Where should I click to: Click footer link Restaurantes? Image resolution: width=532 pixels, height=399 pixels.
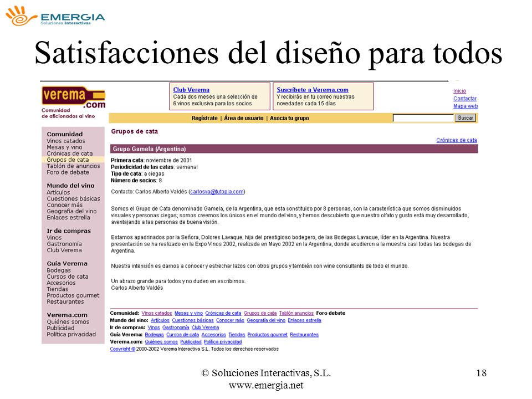(x=304, y=335)
